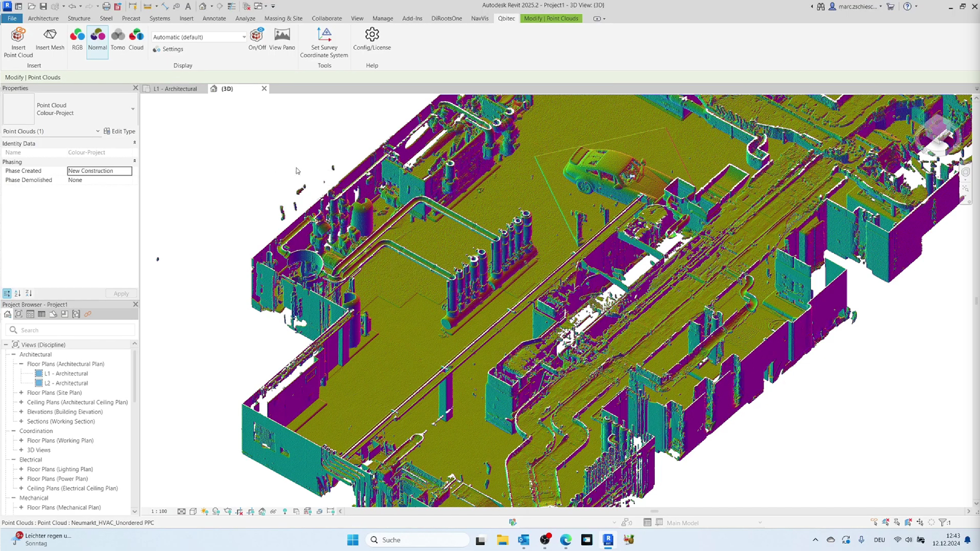This screenshot has width=980, height=551.
Task: Click Help question mark icon
Action: [907, 6]
